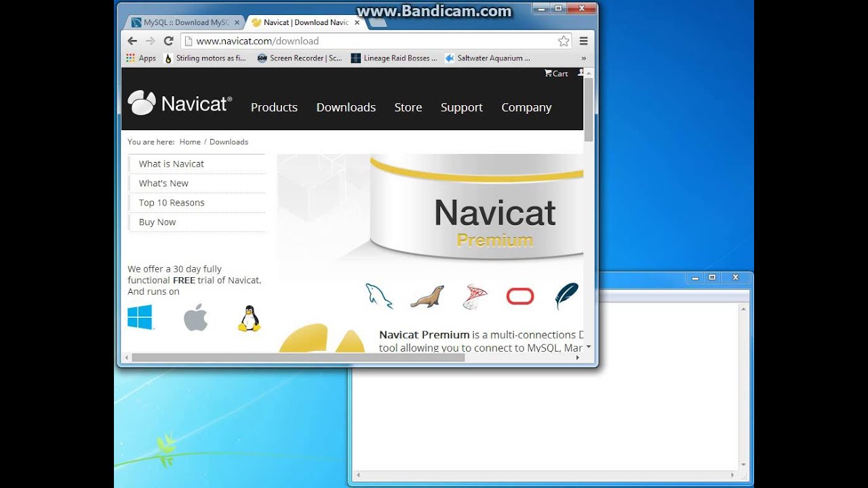Viewport: 868px width, 488px height.
Task: Open the Products menu
Action: pos(274,107)
